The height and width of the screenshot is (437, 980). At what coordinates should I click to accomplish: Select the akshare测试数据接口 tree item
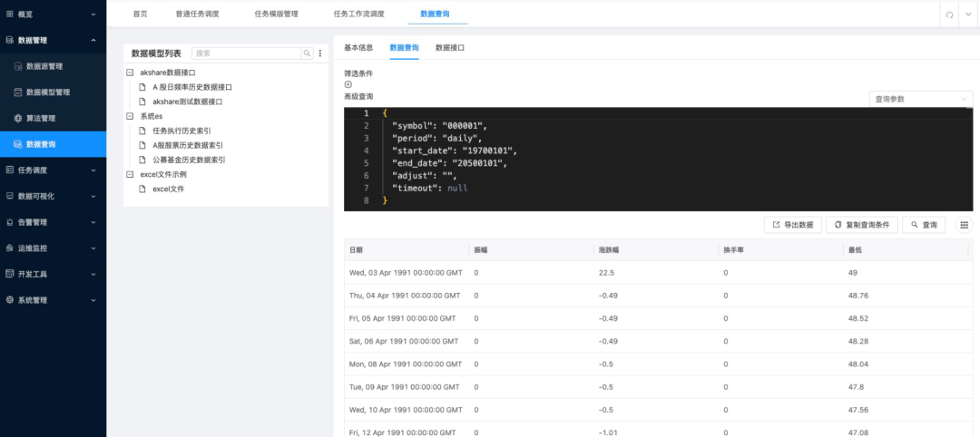(x=188, y=102)
